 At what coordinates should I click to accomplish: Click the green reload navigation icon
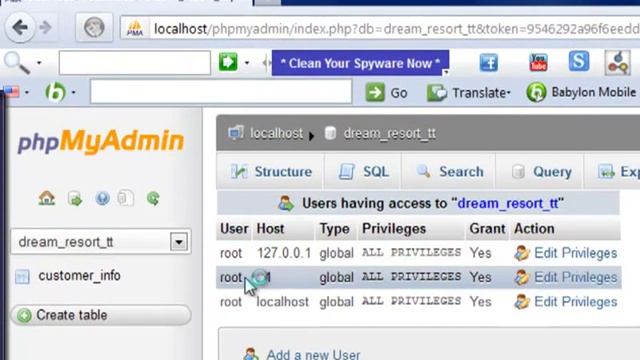pos(153,198)
